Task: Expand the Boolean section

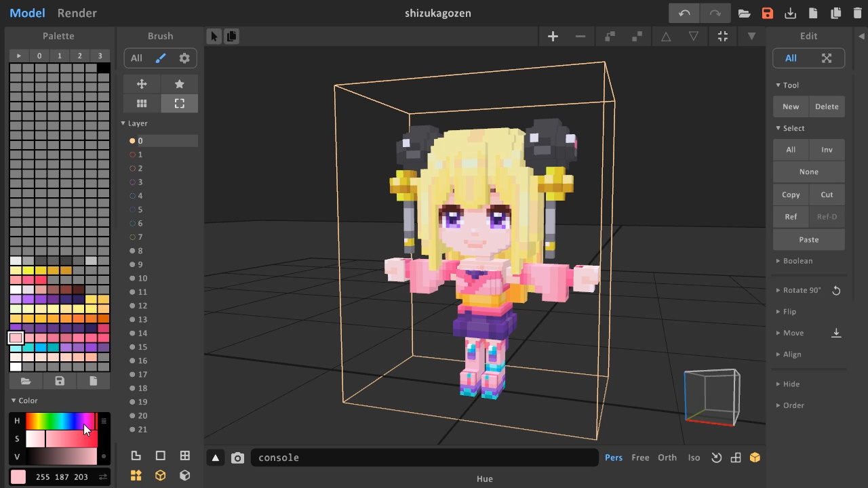Action: [794, 261]
